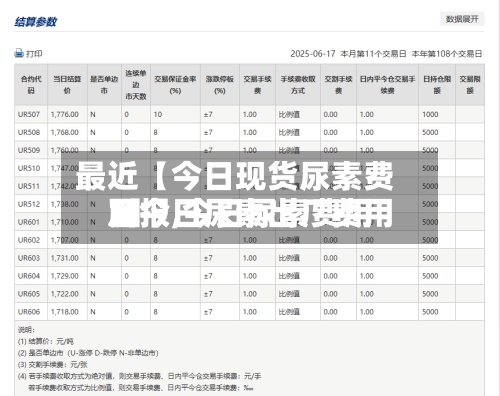Viewport: 500px width, 396px height.
Task: Click 本年第108个交易日 text
Action: pos(447,54)
